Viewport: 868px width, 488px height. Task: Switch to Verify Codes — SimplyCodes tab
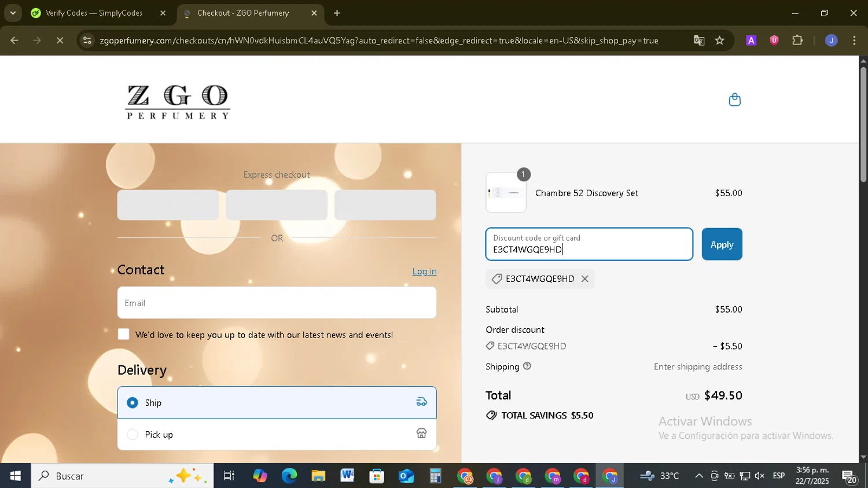(99, 13)
